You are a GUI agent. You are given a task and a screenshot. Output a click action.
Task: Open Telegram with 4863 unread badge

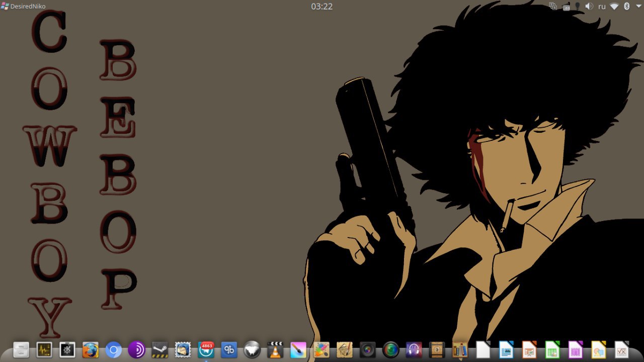coord(206,349)
